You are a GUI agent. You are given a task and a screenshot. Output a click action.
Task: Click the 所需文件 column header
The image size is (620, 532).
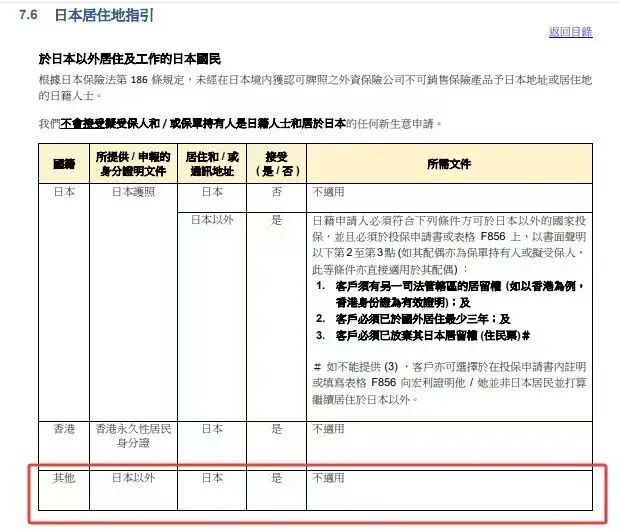(448, 164)
